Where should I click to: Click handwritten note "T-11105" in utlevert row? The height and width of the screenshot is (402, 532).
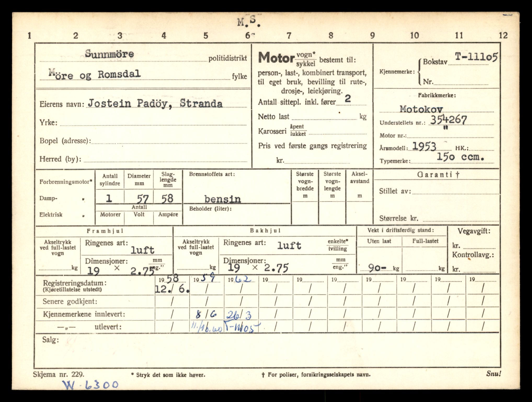(243, 327)
